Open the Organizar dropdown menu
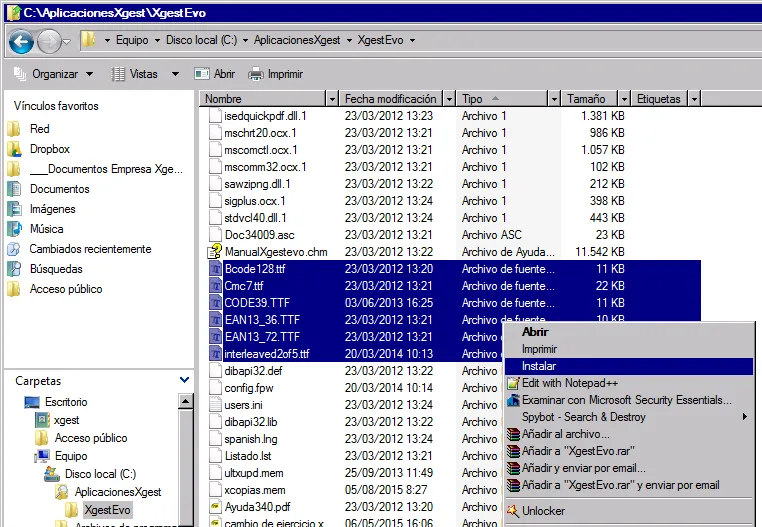The width and height of the screenshot is (762, 527). [x=54, y=74]
